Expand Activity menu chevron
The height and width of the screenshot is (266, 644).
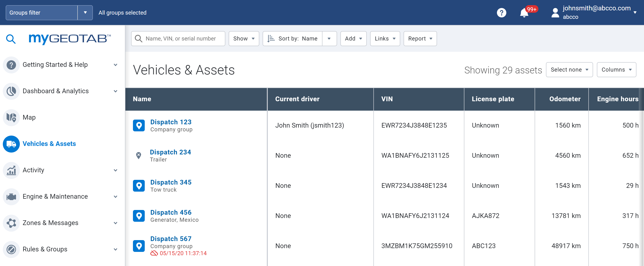coord(116,170)
